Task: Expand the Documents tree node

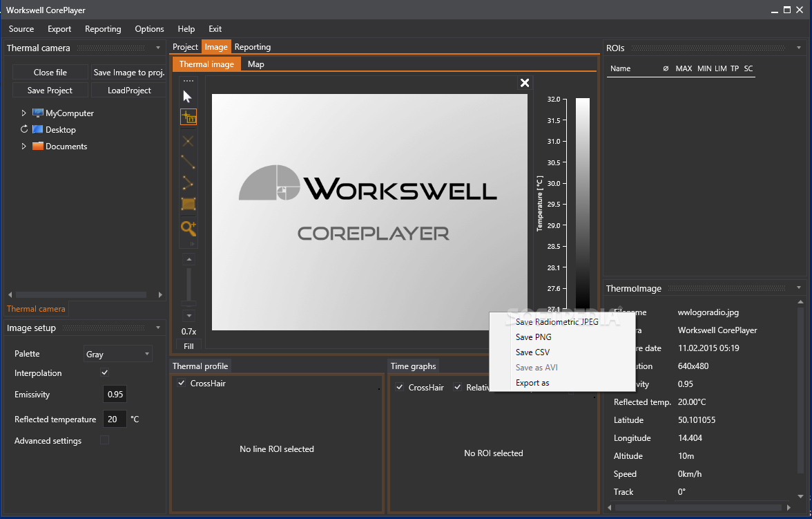Action: (x=23, y=147)
